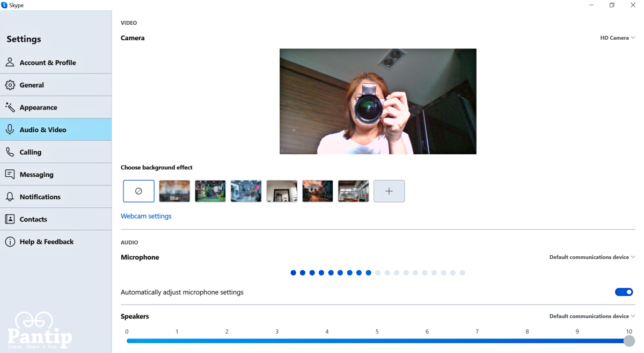Click the 'AUDIO' section label

pyautogui.click(x=129, y=242)
